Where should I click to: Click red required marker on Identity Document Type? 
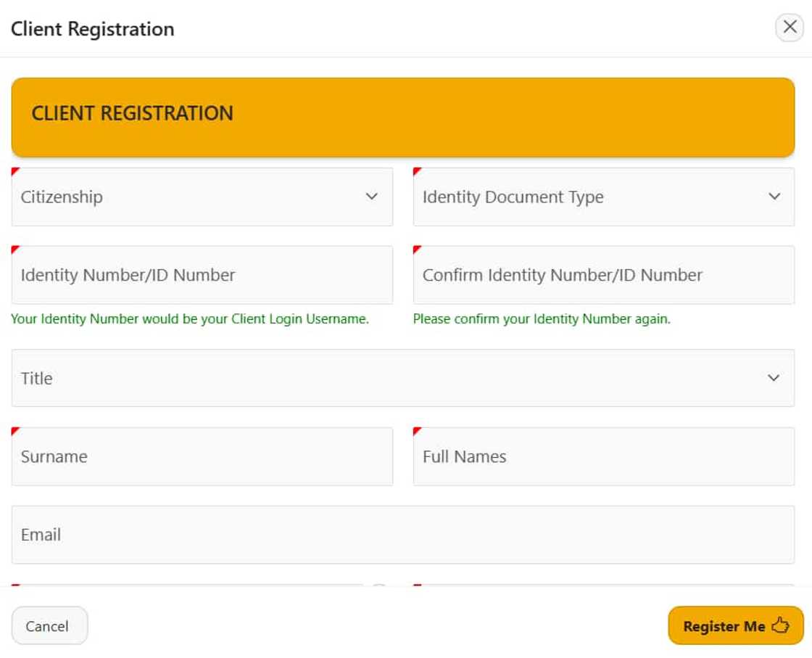tap(417, 171)
